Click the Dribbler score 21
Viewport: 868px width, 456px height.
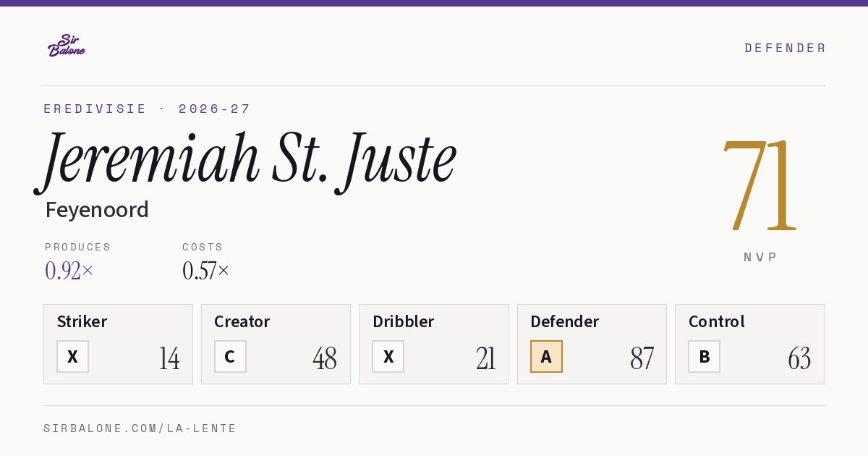[x=486, y=358]
